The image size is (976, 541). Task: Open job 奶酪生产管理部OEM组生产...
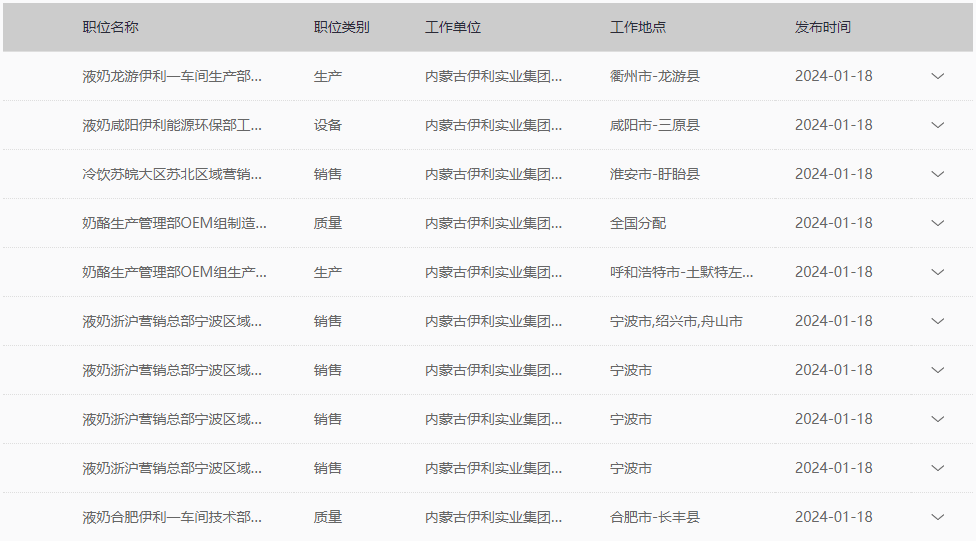[x=174, y=272]
